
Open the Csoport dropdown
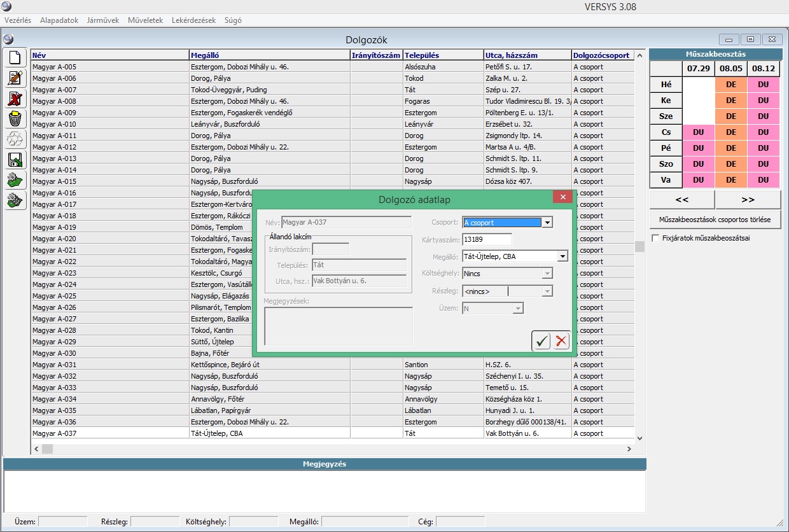[x=547, y=222]
